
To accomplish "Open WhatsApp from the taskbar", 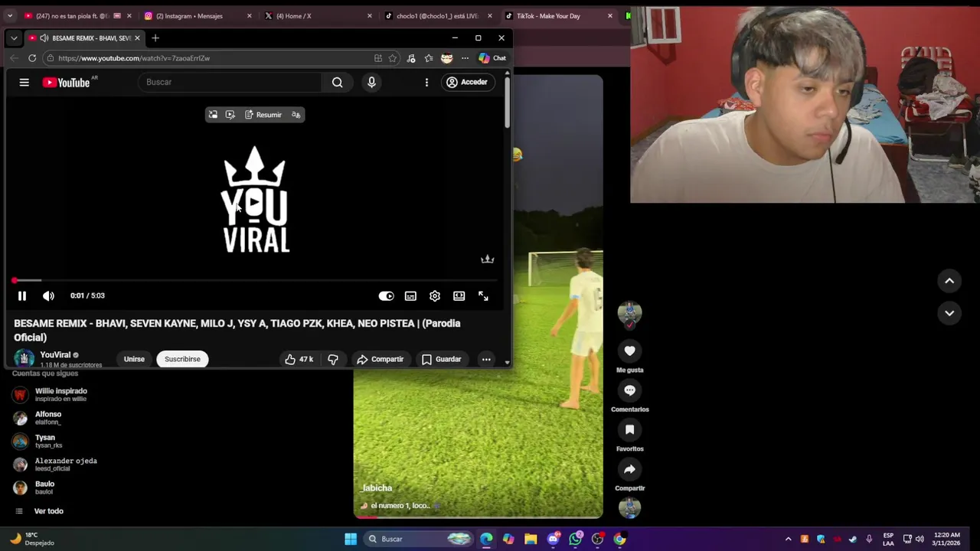I will coord(576,539).
